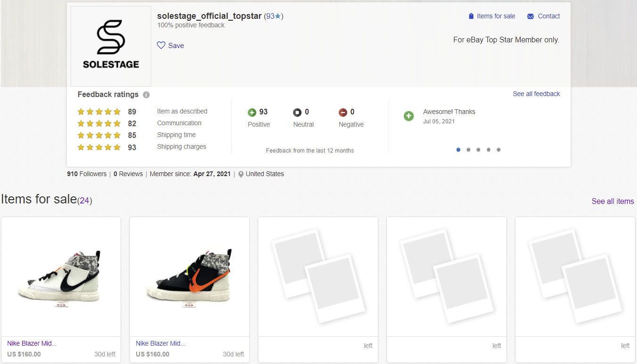Click the red Negative feedback minus icon
Viewport: 637px width, 364px height.
(x=343, y=112)
